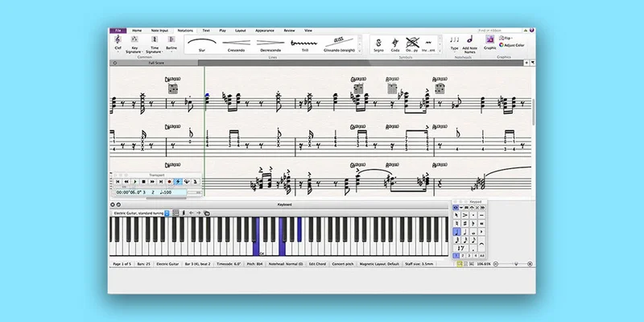Insert a Crescendo hairpin
644x322 pixels.
pos(236,44)
